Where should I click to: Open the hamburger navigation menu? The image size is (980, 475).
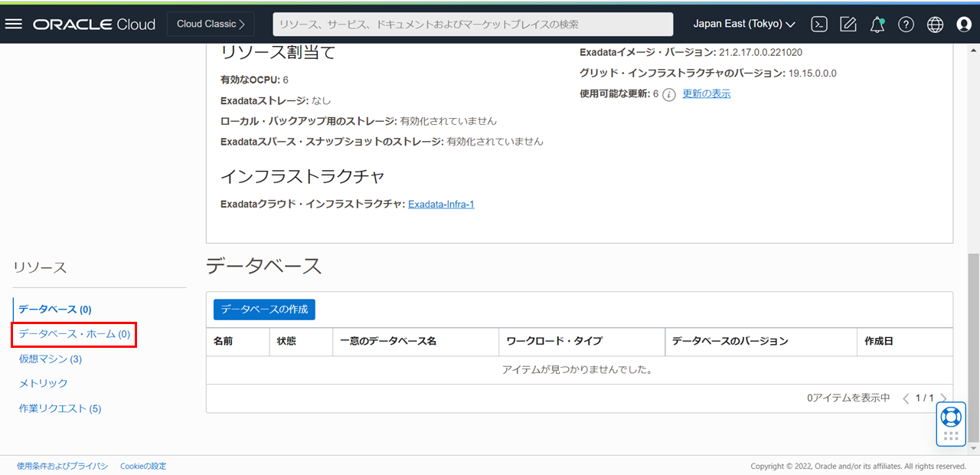point(14,24)
